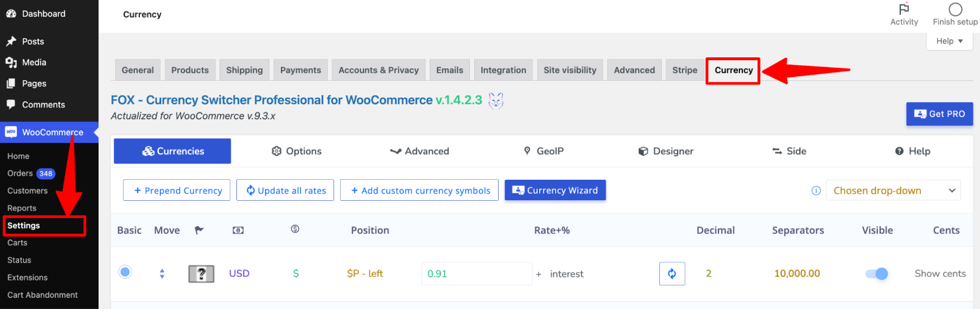
Task: Click the Pages document icon
Action: tap(11, 84)
